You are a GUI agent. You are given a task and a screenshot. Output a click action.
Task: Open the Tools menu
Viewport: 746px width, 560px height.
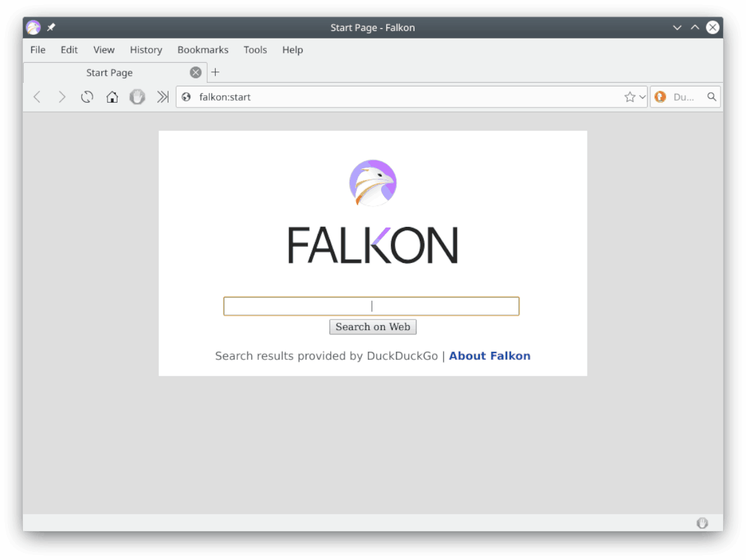pos(255,50)
